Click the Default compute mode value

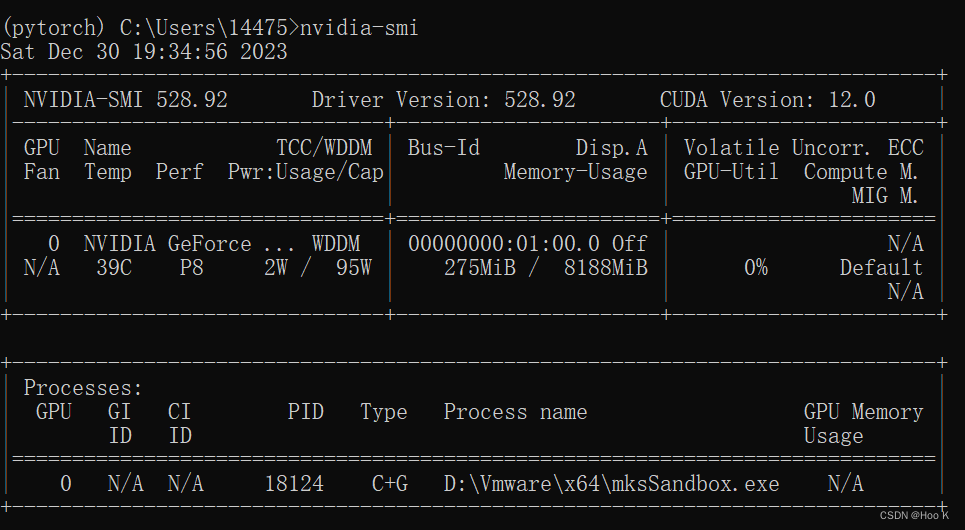pos(881,268)
